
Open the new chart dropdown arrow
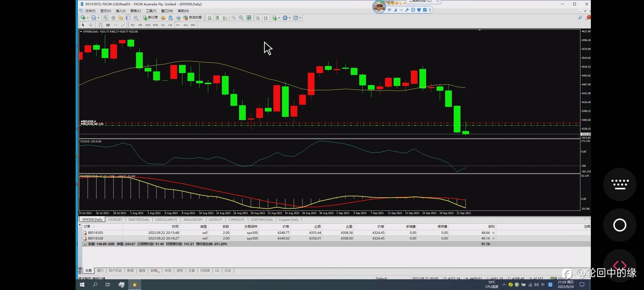coord(88,18)
